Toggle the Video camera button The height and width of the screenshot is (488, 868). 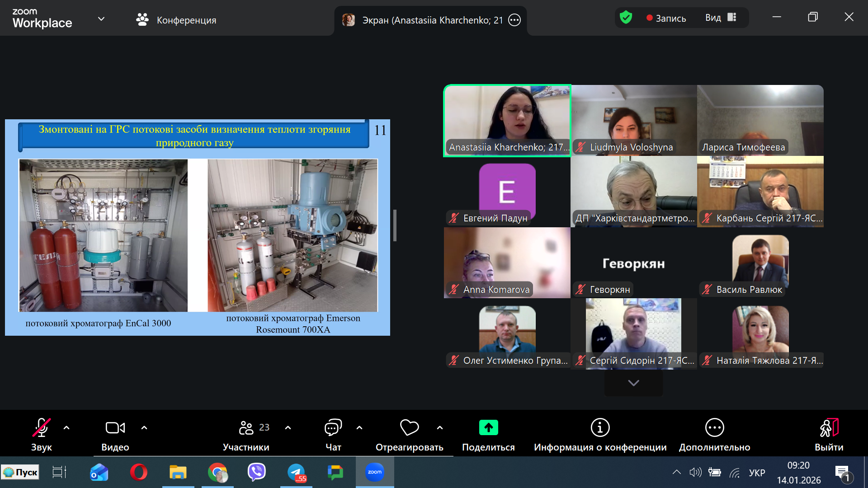(x=115, y=428)
